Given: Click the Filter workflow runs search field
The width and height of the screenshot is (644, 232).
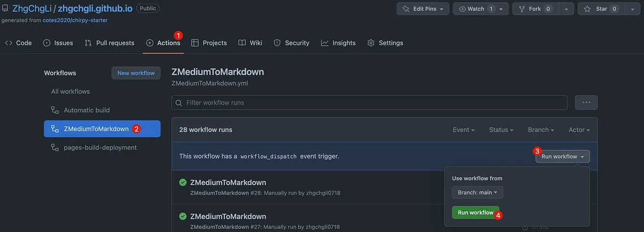Looking at the screenshot, I should click(x=369, y=103).
